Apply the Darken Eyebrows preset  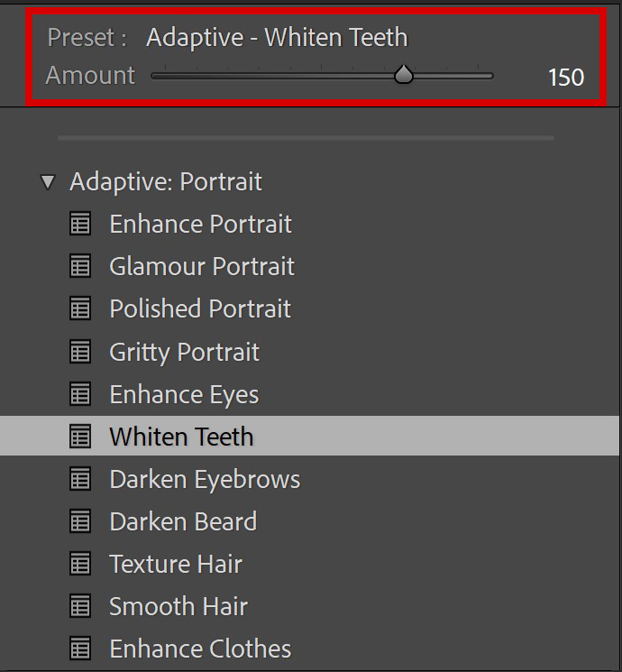click(x=205, y=479)
